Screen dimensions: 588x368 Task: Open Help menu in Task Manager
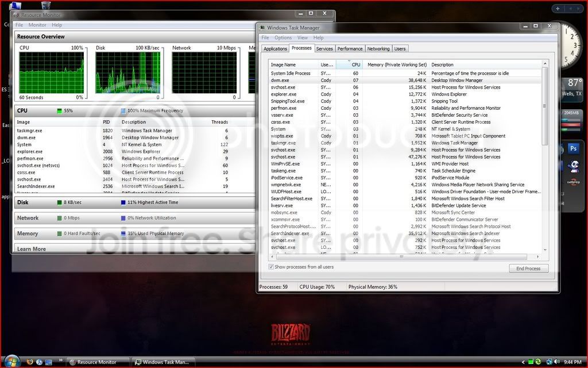click(318, 37)
